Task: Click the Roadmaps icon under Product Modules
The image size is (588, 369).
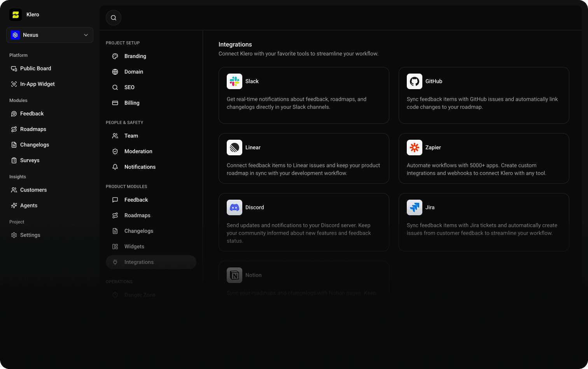Action: (115, 215)
